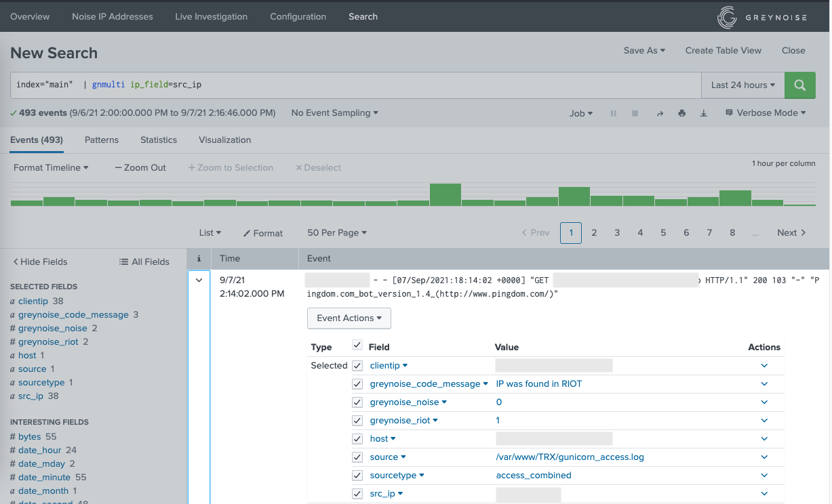
Task: Stop the search job
Action: pyautogui.click(x=635, y=113)
